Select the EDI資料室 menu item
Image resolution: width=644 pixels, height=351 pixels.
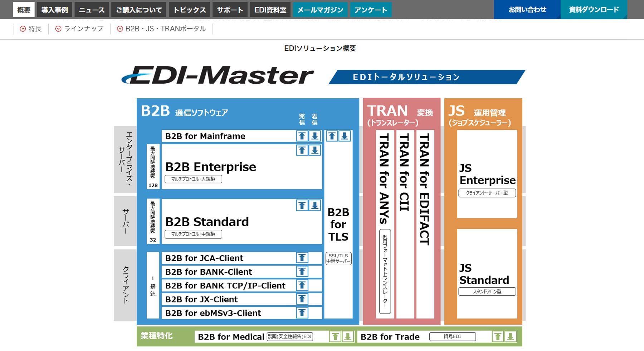pos(270,10)
